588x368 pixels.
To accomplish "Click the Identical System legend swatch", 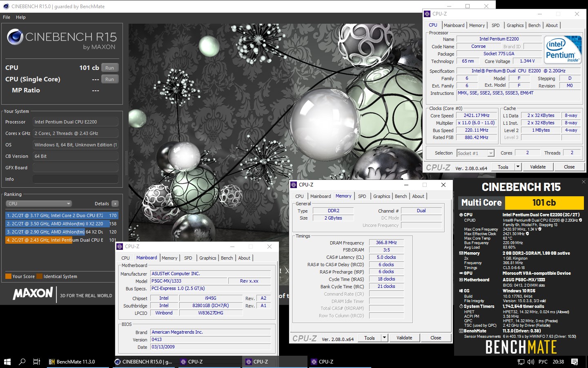I will point(39,276).
